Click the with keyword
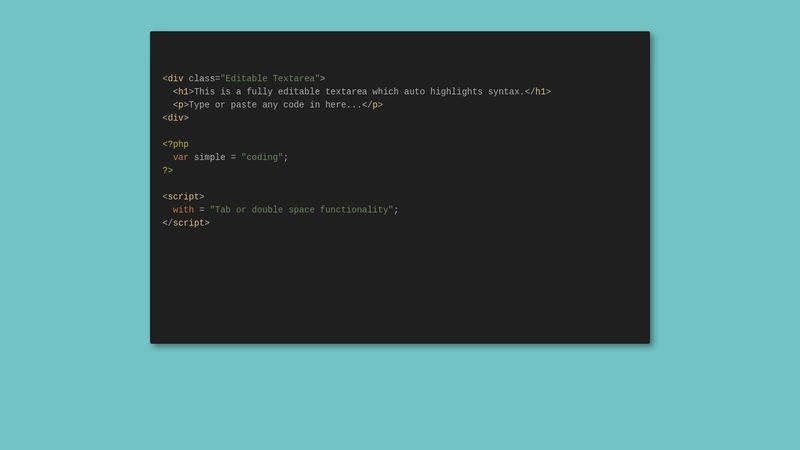Viewport: 800px width, 450px height. point(183,210)
